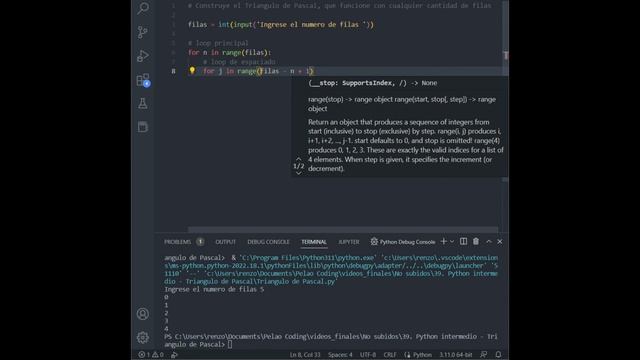Screen dimensions: 640x360
Task: Close the terminal panel
Action: (x=500, y=242)
